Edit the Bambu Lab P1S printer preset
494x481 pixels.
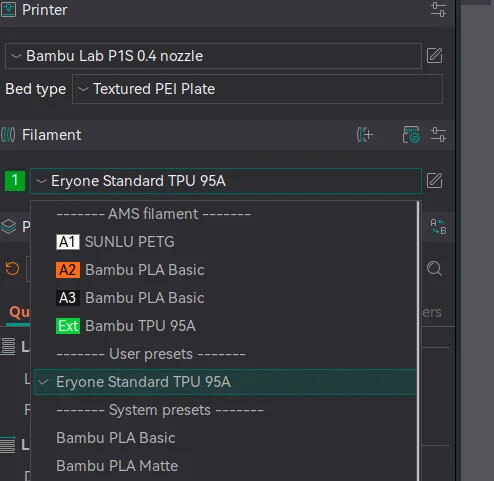coord(434,55)
